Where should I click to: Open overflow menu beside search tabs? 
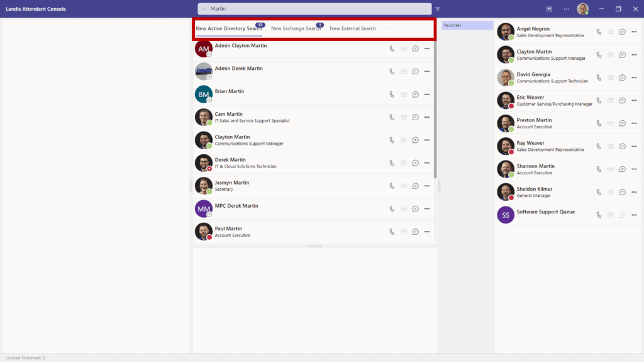(x=389, y=28)
